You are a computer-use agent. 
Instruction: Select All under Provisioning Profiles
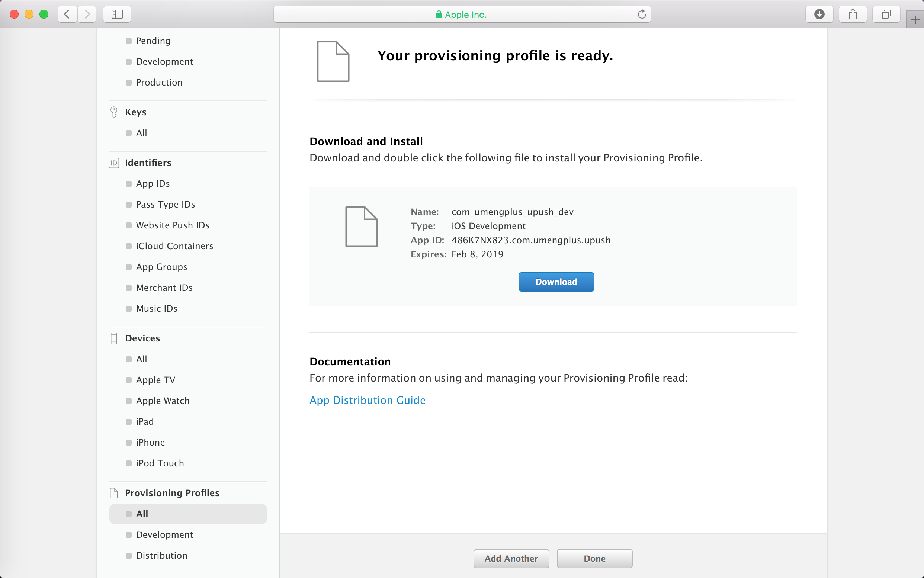tap(188, 514)
